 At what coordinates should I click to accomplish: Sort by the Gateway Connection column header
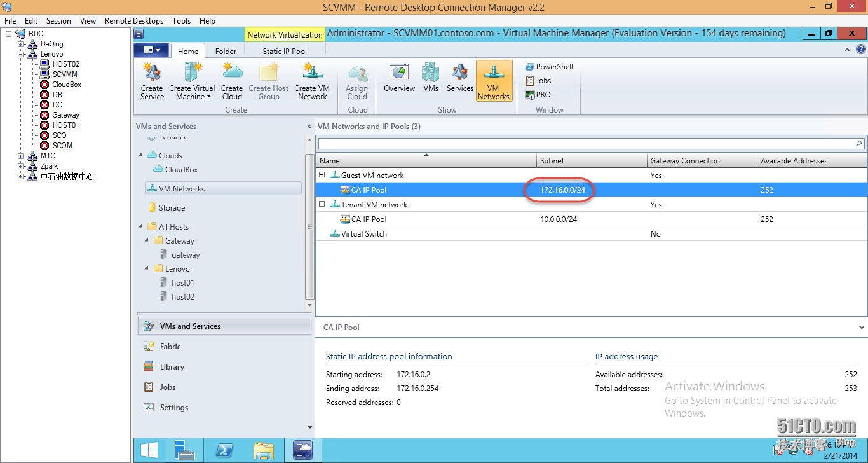pyautogui.click(x=702, y=161)
